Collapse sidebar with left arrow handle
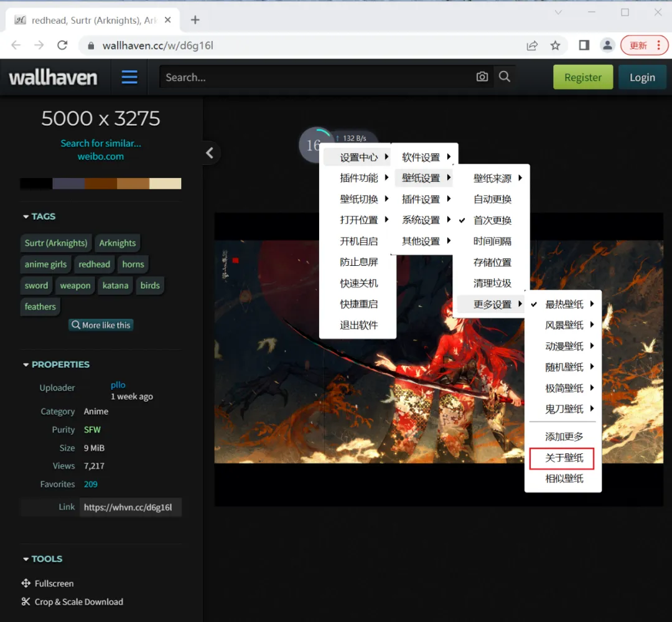 (x=210, y=153)
